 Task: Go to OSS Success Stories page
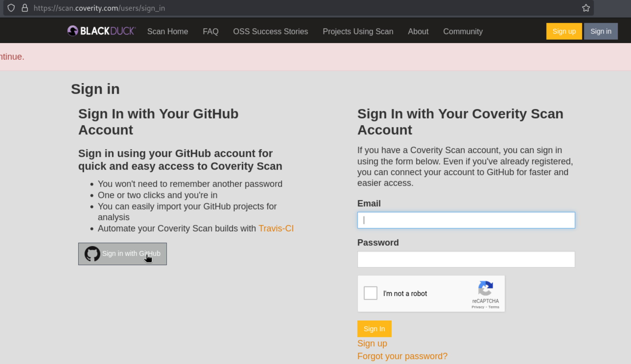point(271,31)
